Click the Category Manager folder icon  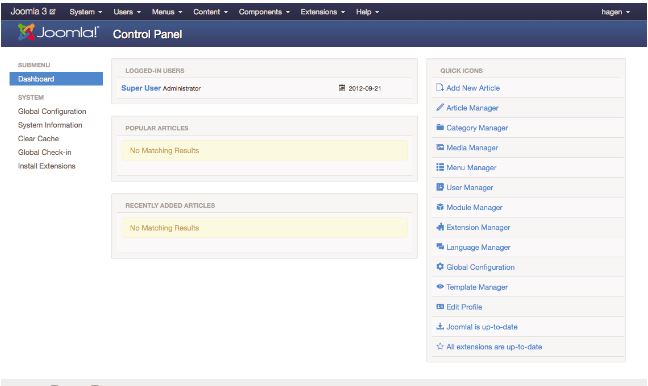pos(440,127)
